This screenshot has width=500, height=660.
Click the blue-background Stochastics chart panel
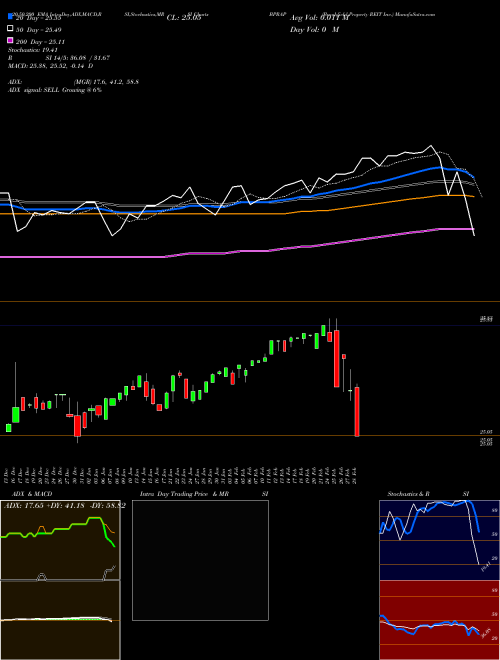439,540
